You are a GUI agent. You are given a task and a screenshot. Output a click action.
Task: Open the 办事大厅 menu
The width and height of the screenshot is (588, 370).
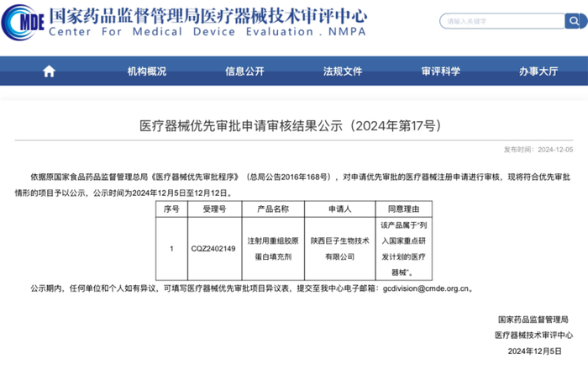click(538, 71)
